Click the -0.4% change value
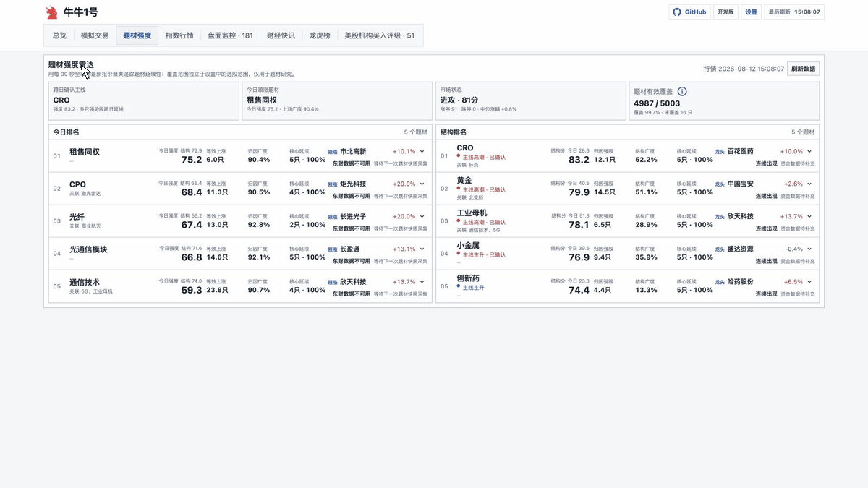Image resolution: width=868 pixels, height=488 pixels. (x=794, y=249)
